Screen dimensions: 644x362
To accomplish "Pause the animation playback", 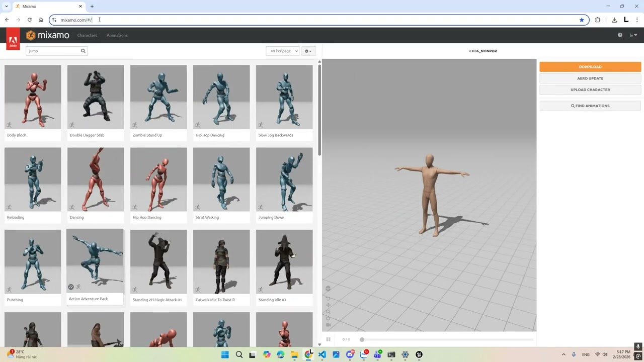I will 328,339.
